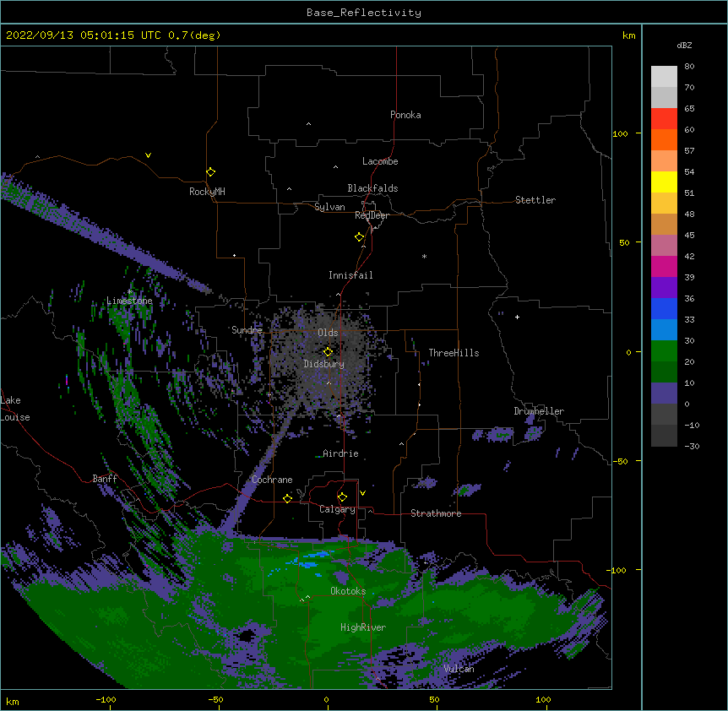Click the yellow diamond marker above RockyMH

210,171
